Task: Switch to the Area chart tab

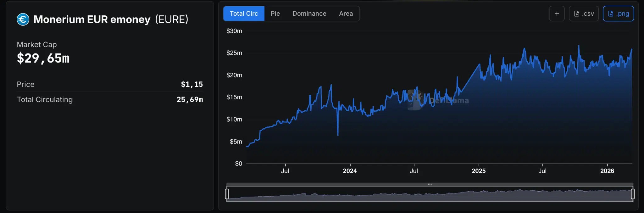Action: pyautogui.click(x=346, y=14)
